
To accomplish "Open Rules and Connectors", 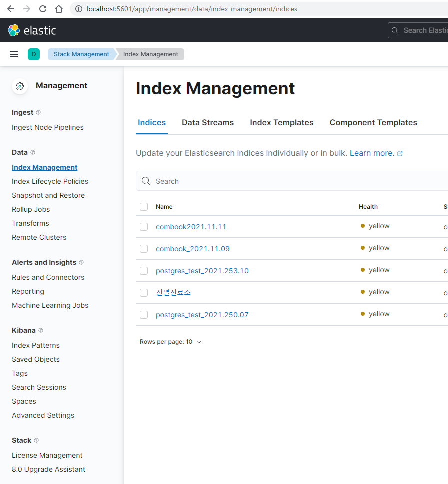I will tap(48, 277).
